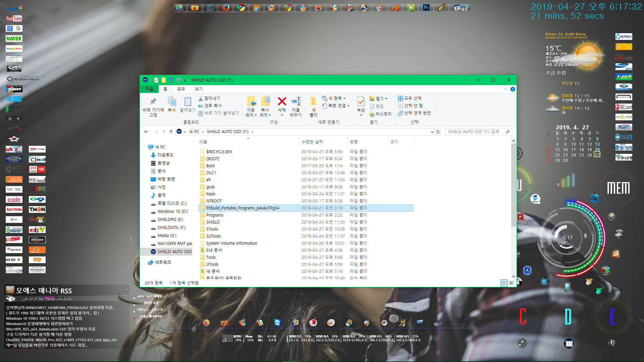Click the file list scrollbar down arrow
The width and height of the screenshot is (644, 362).
[514, 276]
